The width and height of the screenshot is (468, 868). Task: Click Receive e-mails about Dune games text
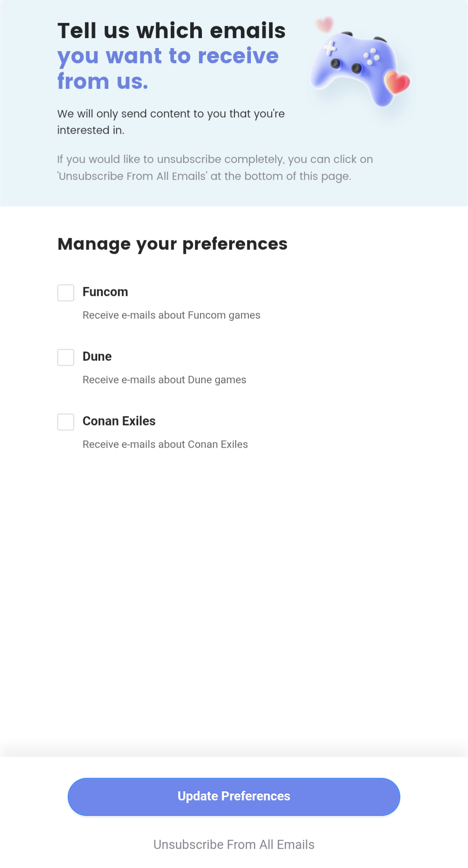[x=164, y=379]
